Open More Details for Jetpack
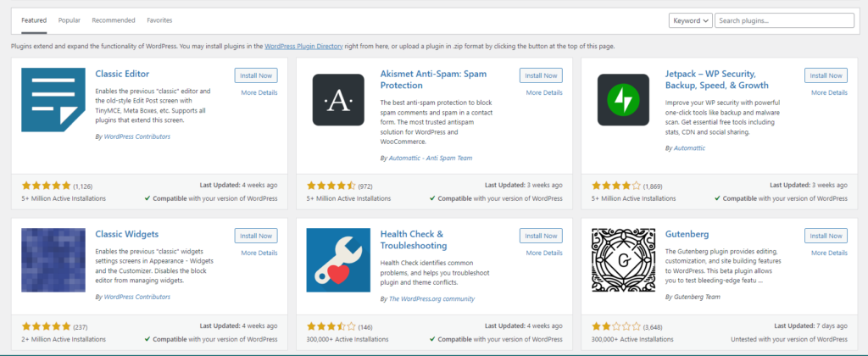The image size is (868, 356). pos(829,93)
